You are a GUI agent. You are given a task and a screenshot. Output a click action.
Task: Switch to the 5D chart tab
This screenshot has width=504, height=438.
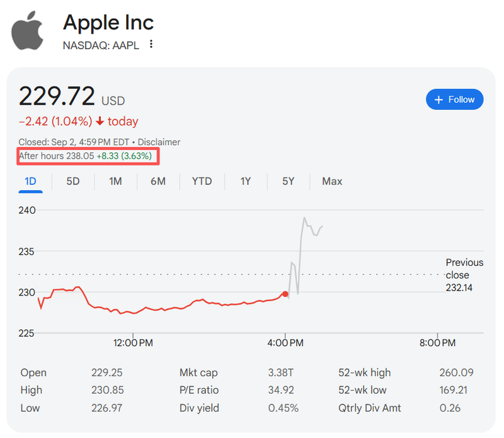pos(73,182)
